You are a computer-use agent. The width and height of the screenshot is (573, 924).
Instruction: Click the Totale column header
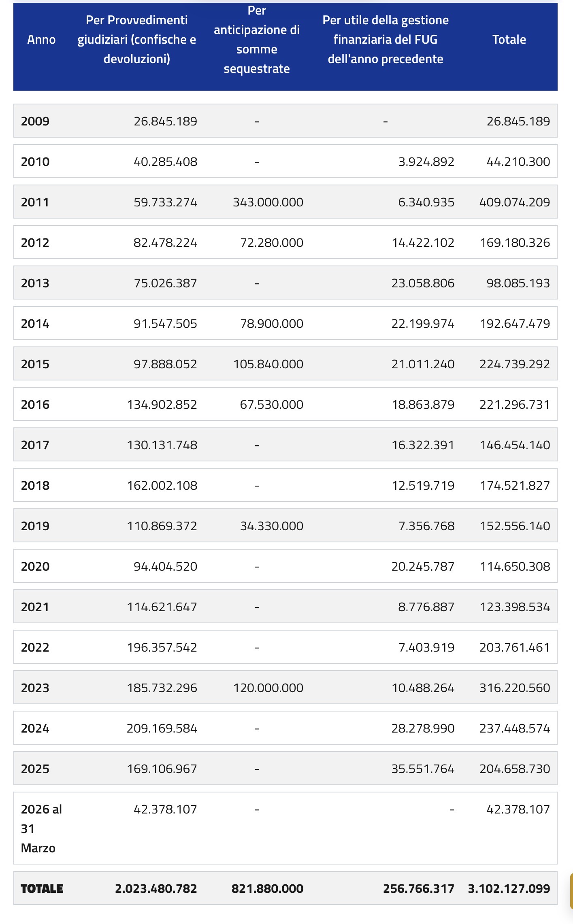click(x=509, y=40)
